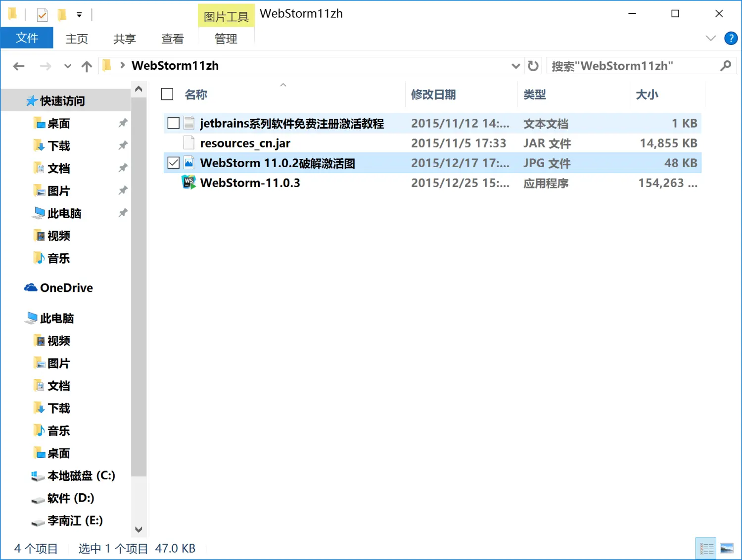Viewport: 742px width, 560px height.
Task: Go back with the back arrow
Action: coord(19,66)
